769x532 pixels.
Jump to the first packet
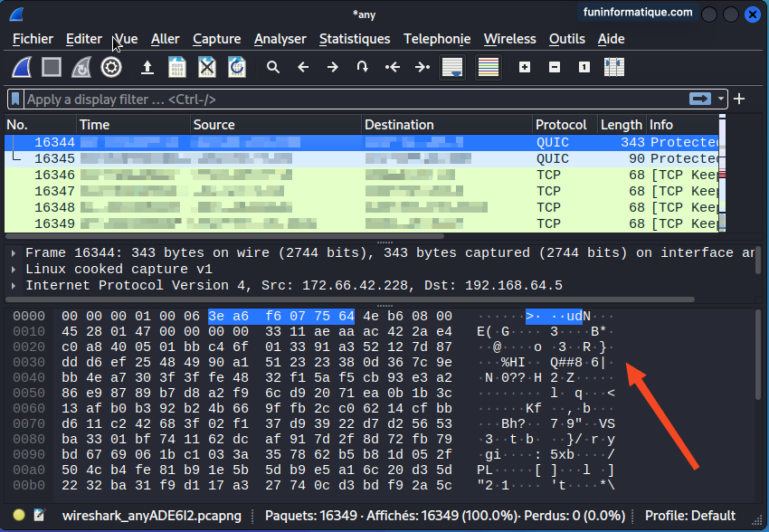click(393, 67)
